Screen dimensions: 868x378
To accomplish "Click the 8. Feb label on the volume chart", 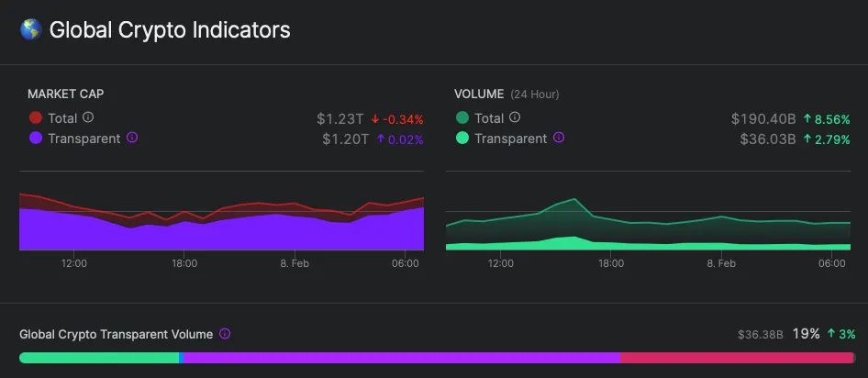I will click(721, 263).
